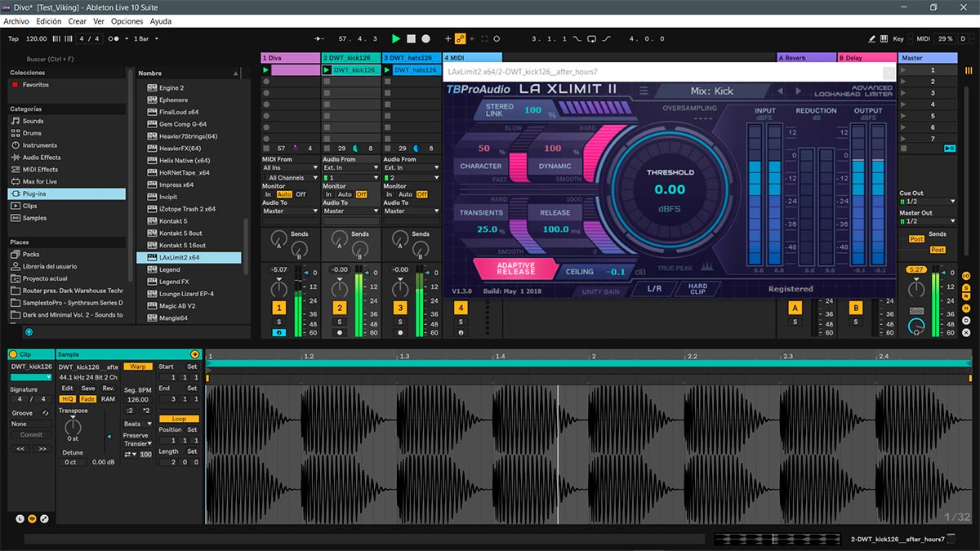Toggle track 3 activator button
980x551 pixels.
point(400,308)
